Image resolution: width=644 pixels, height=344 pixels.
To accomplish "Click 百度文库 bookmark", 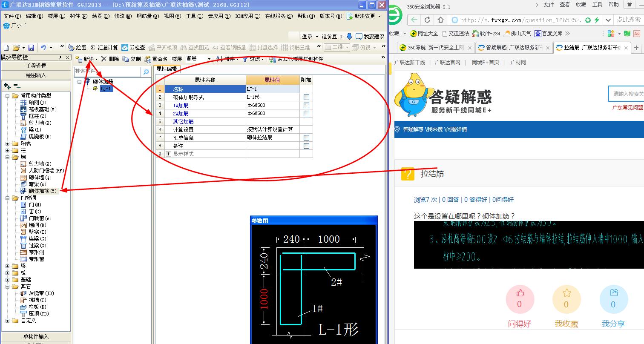I will pyautogui.click(x=549, y=33).
